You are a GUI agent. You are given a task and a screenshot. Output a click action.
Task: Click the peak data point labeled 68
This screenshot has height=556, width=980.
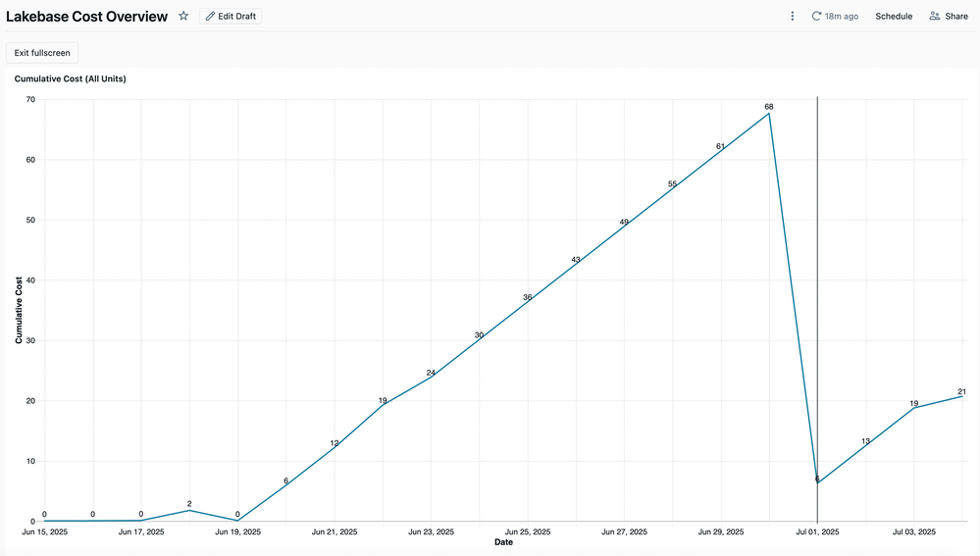(769, 114)
